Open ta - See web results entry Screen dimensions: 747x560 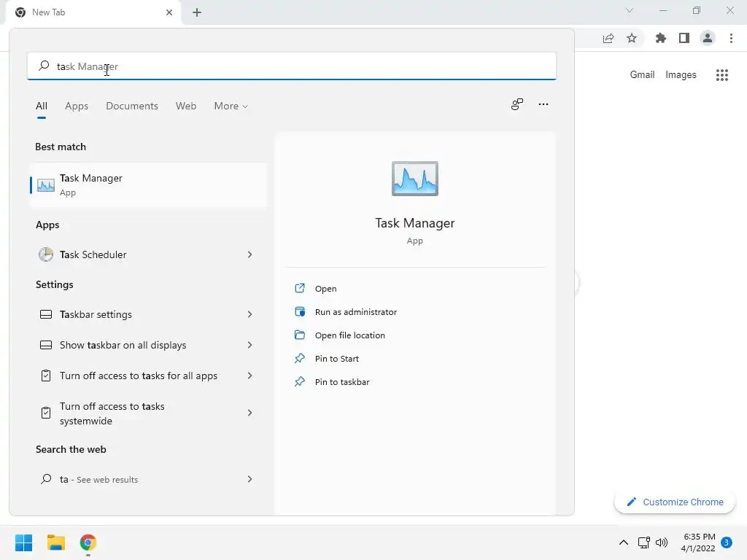point(148,479)
